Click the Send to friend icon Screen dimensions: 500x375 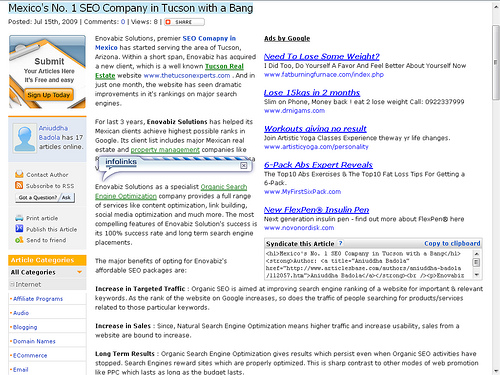(x=19, y=240)
